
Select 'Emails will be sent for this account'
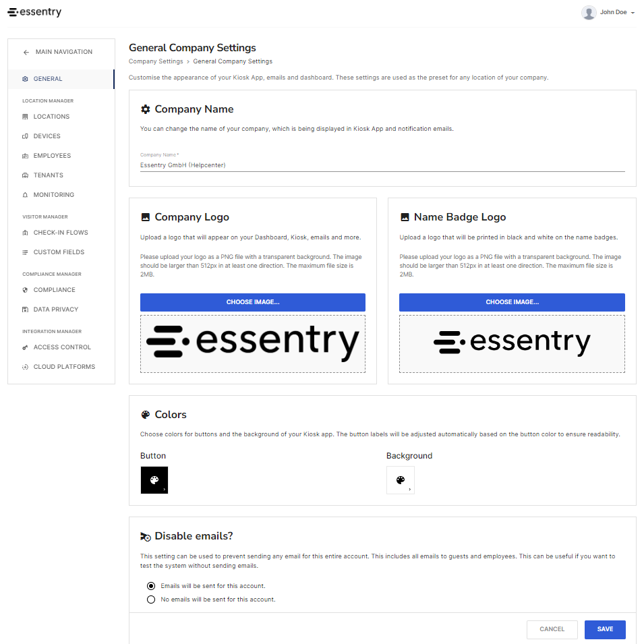pos(151,586)
